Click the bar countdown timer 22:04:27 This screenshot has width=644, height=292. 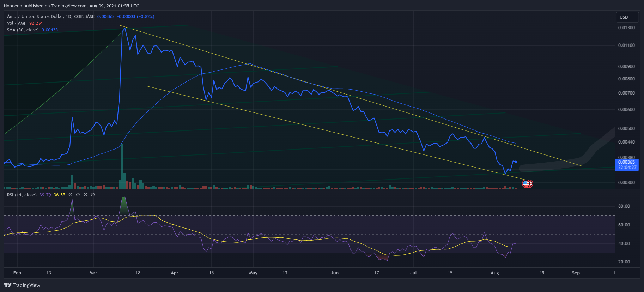pyautogui.click(x=627, y=167)
